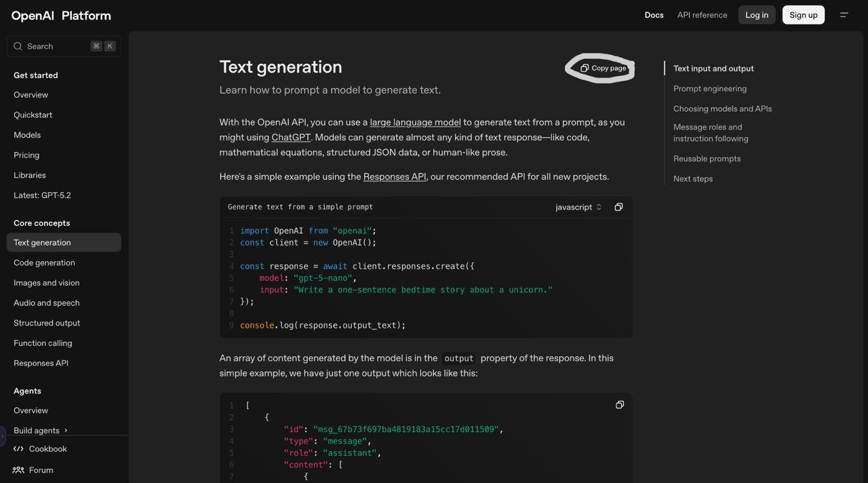Click the ⌘ K shortcut hint in search
This screenshot has height=483, width=868.
coord(103,46)
